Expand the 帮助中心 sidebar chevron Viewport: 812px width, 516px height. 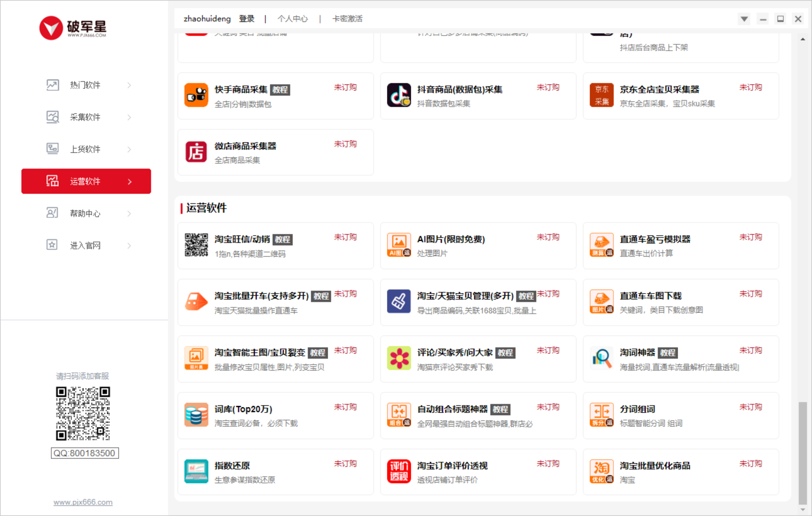click(129, 214)
